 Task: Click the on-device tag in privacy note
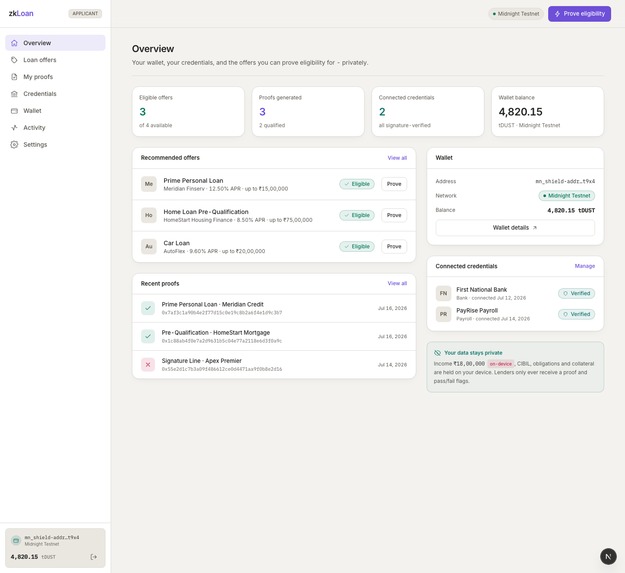click(501, 364)
